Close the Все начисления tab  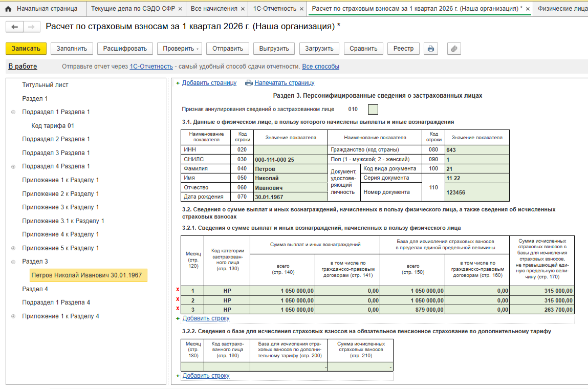(x=243, y=9)
